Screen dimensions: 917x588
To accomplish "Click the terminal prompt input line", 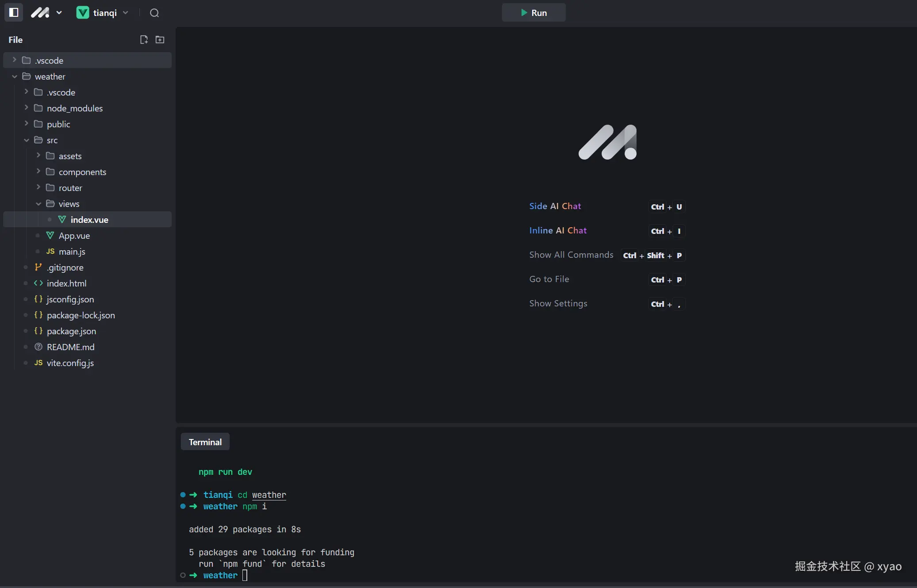I will pyautogui.click(x=245, y=575).
